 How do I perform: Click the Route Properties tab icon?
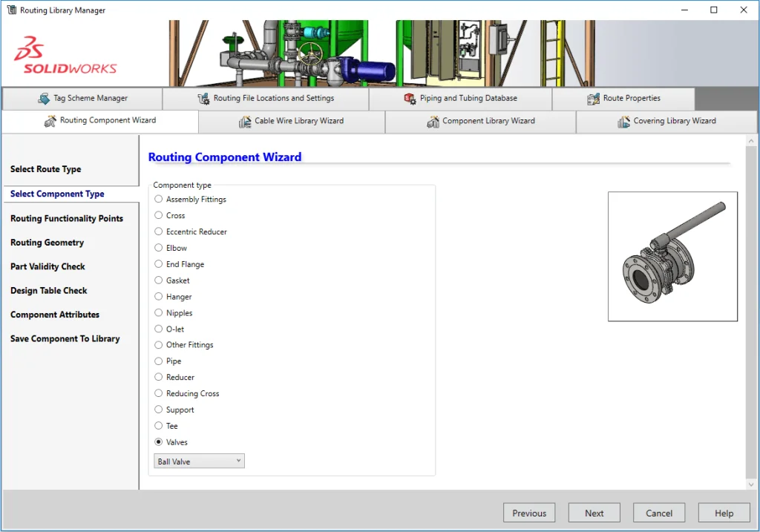point(593,98)
